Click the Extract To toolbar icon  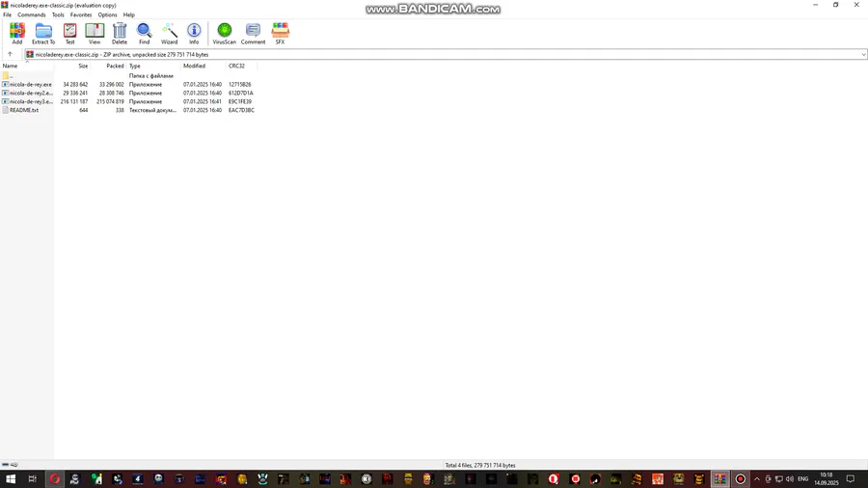click(43, 33)
